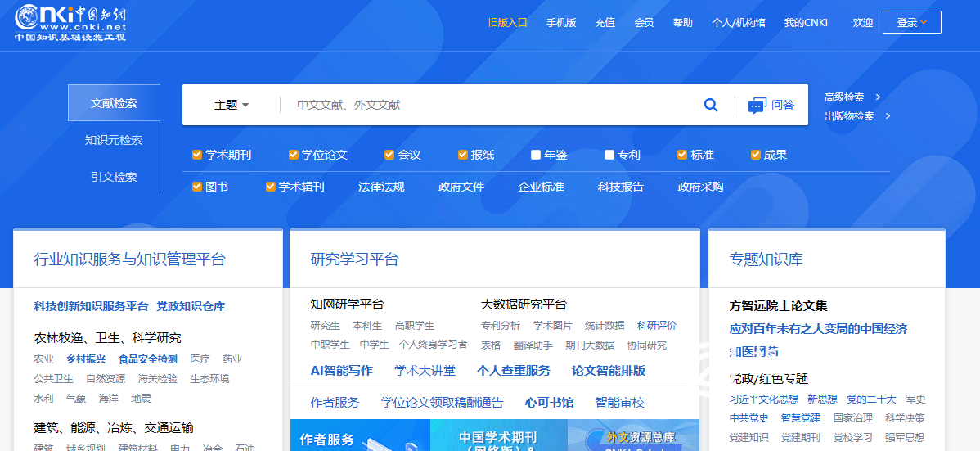Uncheck the 成果 checkbox
This screenshot has height=451, width=980.
(756, 155)
